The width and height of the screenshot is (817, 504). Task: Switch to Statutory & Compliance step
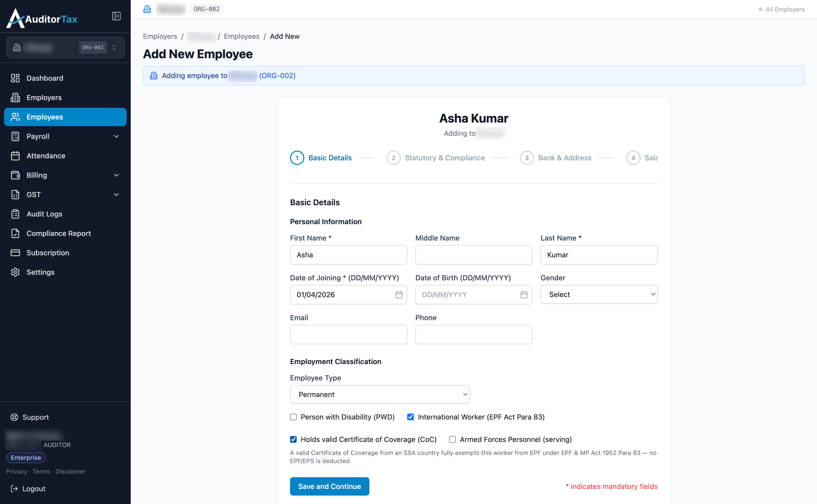(x=445, y=158)
